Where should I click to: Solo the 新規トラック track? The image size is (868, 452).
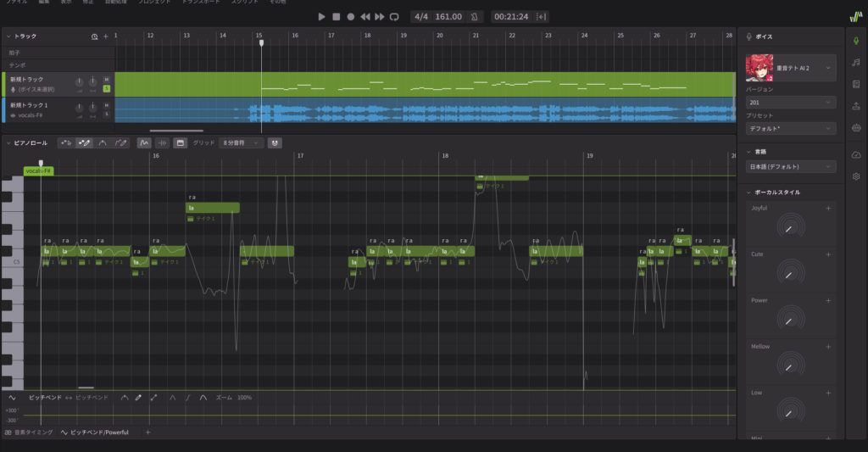[107, 88]
